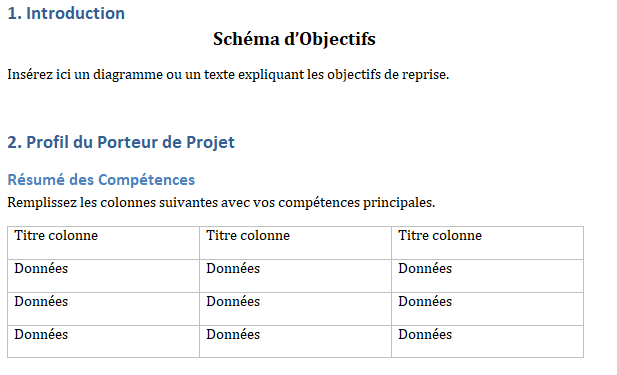Select middle column's "Titre colonne" header cell
The width and height of the screenshot is (617, 375).
tap(296, 243)
